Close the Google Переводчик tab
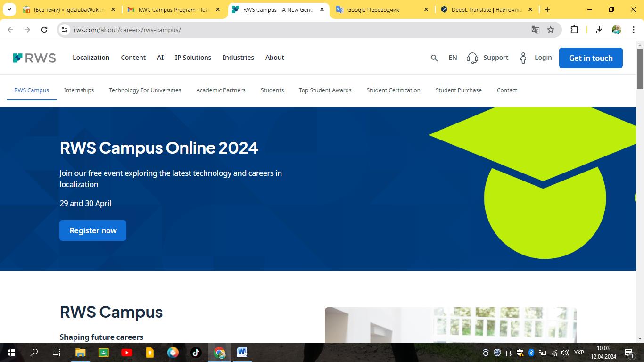 coord(425,9)
